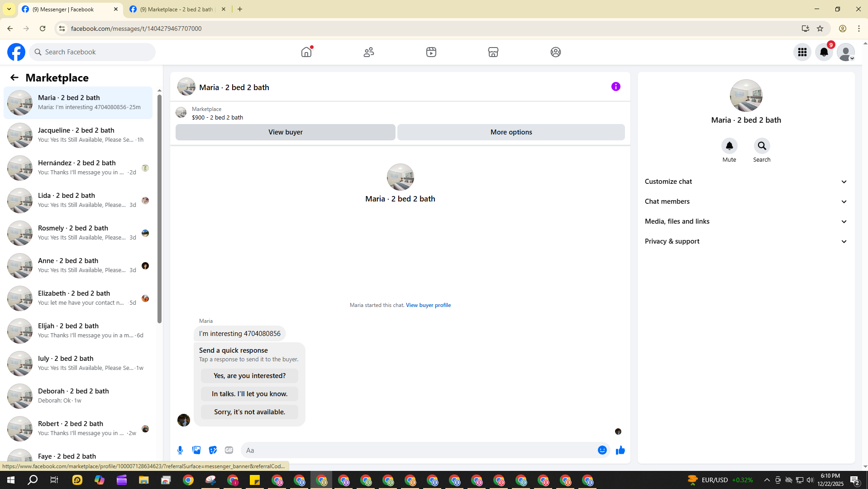Open the Marketplace store icon
The width and height of the screenshot is (868, 489).
[x=493, y=52]
